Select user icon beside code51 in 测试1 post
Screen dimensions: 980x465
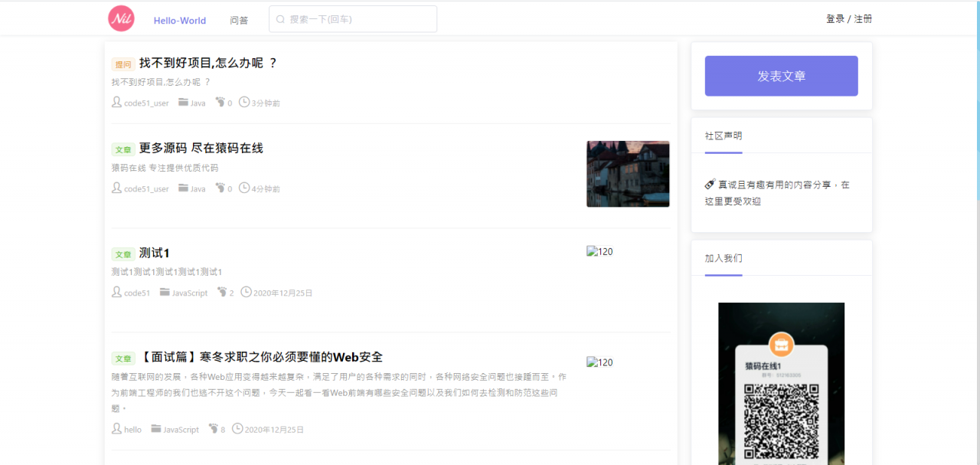click(x=116, y=292)
